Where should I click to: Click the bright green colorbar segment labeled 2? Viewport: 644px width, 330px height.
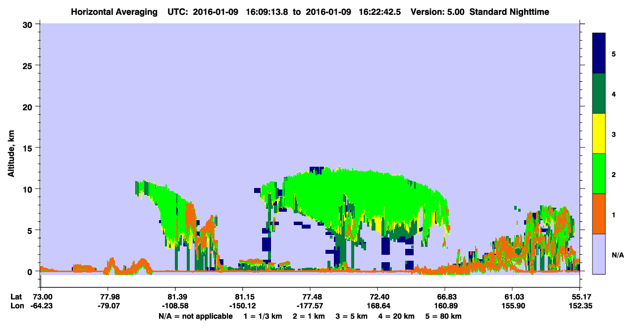pyautogui.click(x=599, y=174)
